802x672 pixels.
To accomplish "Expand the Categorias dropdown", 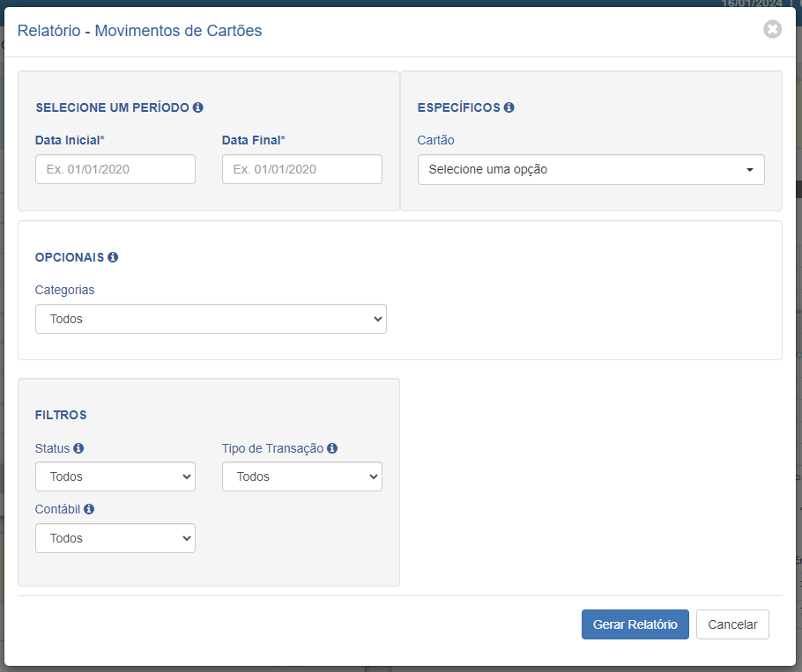I will pos(211,319).
